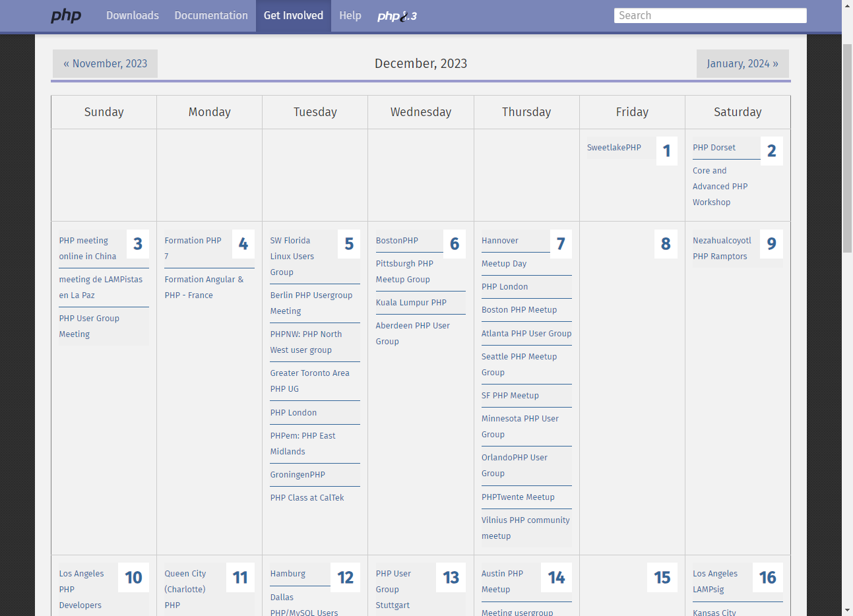Go to the Documentation menu
Viewport: 853px width, 616px height.
click(x=211, y=15)
